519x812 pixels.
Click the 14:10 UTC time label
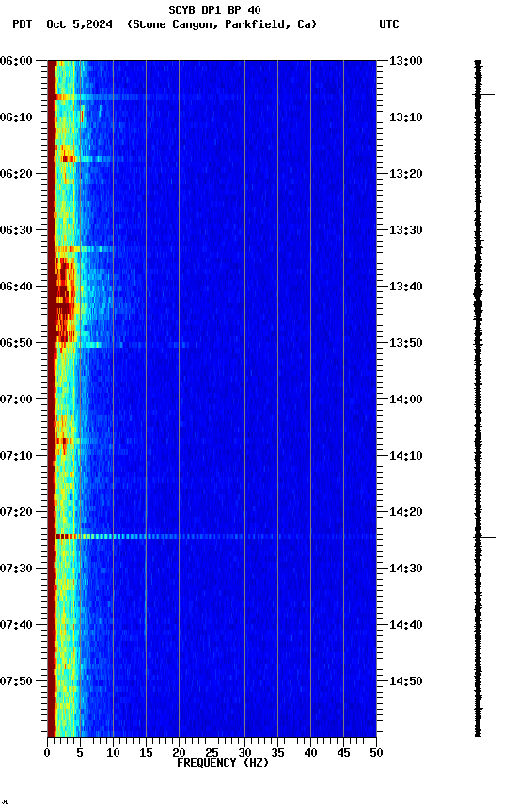tap(405, 456)
